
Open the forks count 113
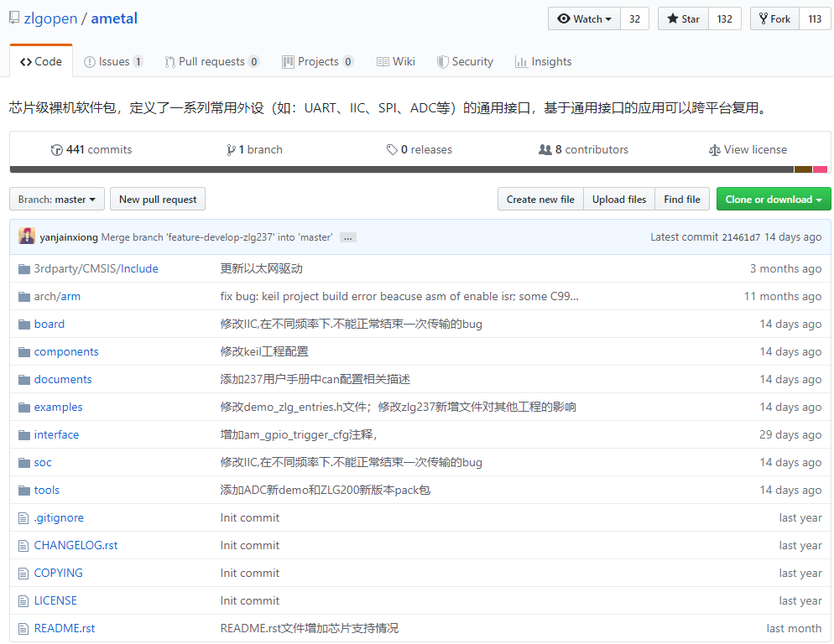(x=815, y=18)
